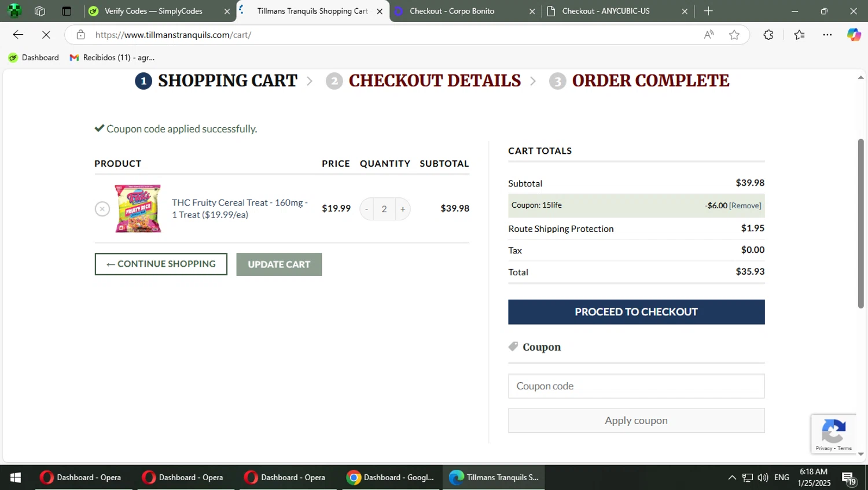868x490 pixels.
Task: Focus the Coupon code input field
Action: tap(636, 386)
